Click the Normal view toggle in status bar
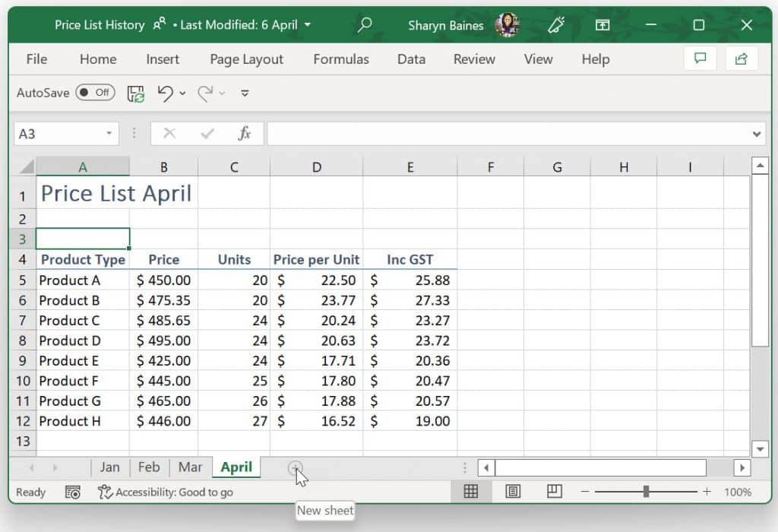The image size is (778, 532). 471,491
